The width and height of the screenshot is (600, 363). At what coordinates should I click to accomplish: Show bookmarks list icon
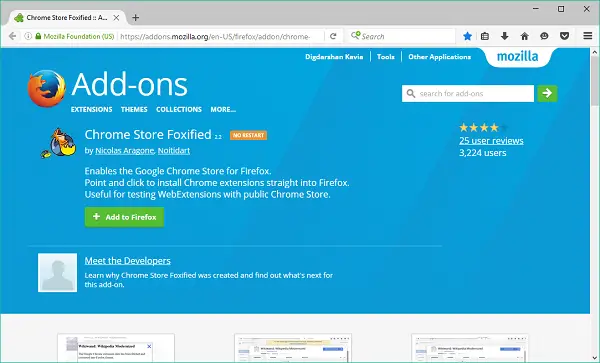tap(485, 36)
